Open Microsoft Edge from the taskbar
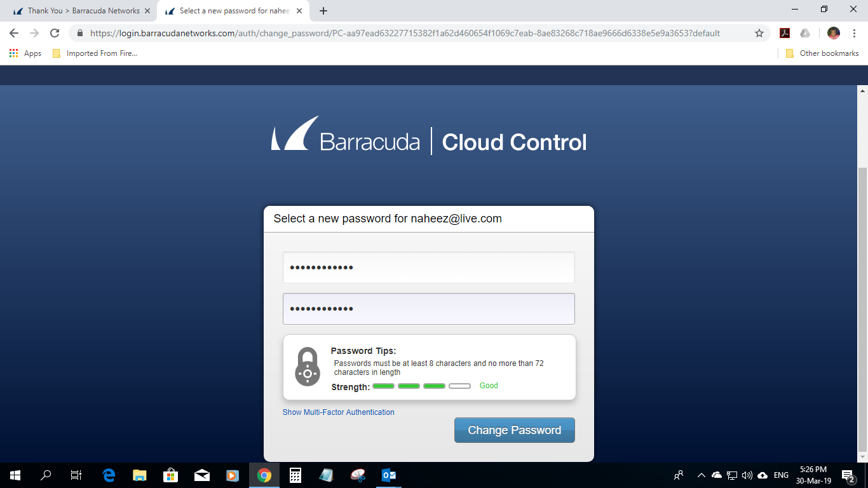The height and width of the screenshot is (488, 868). 109,475
